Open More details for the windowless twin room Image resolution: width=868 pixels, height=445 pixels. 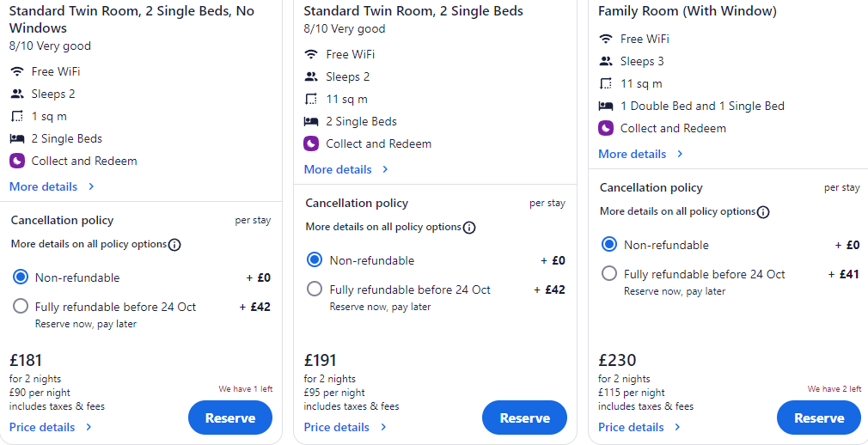pyautogui.click(x=52, y=186)
